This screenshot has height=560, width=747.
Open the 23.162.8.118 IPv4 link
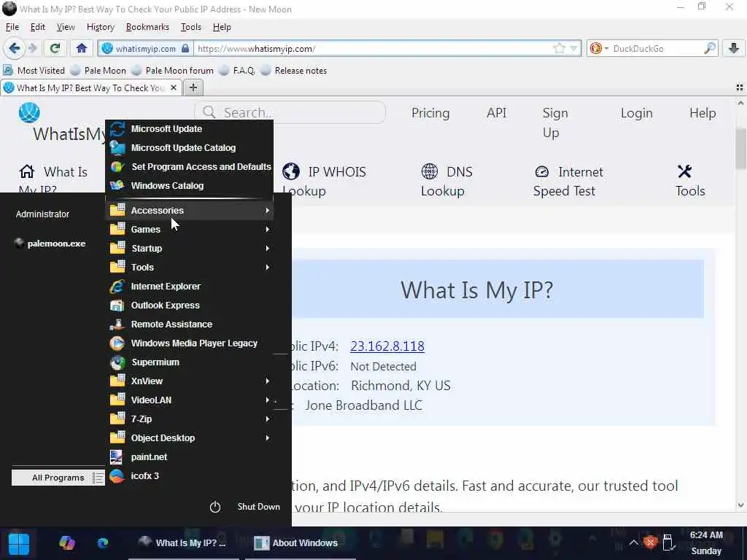[387, 346]
